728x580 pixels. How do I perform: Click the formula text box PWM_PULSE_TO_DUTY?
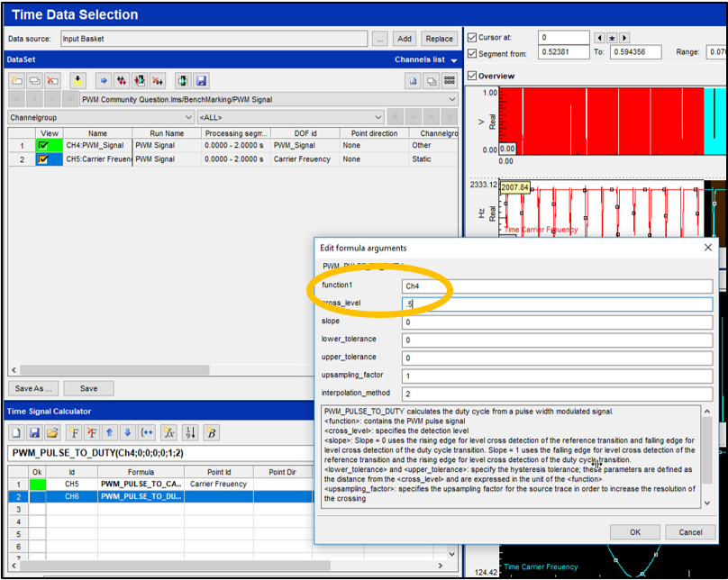tap(160, 453)
